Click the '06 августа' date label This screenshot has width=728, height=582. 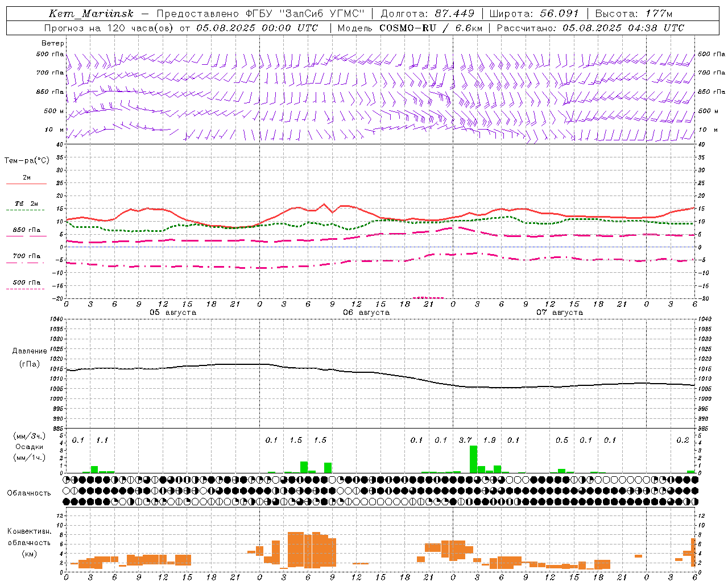tap(366, 313)
